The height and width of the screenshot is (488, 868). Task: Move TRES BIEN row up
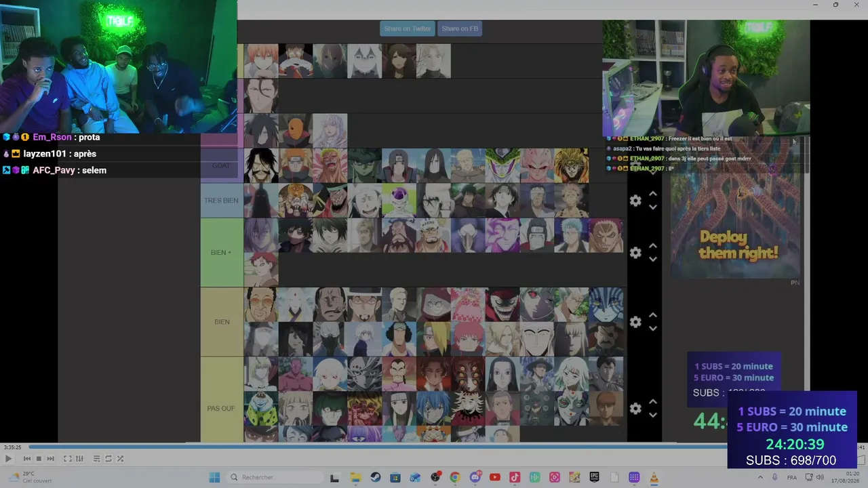click(652, 194)
